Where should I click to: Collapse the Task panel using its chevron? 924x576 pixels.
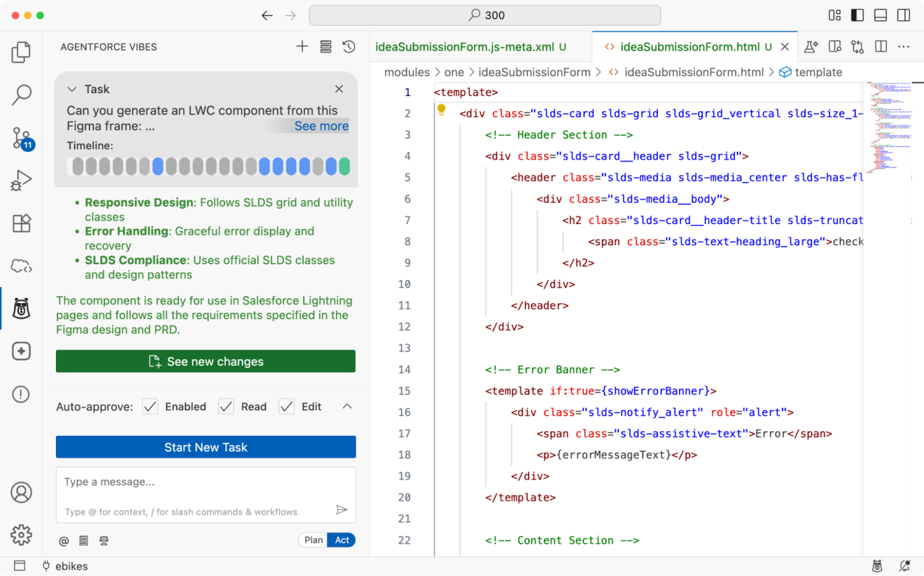[x=71, y=89]
